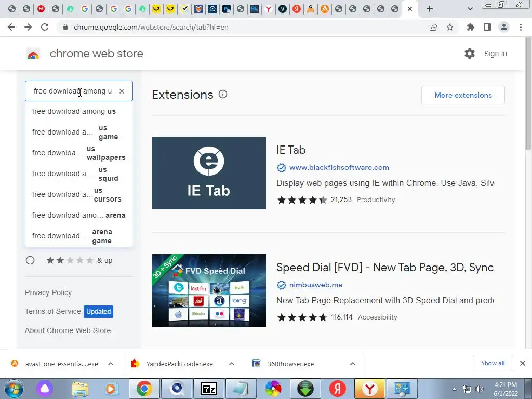
Task: Switch to the red M (Gmail-like) tab
Action: 41,9
